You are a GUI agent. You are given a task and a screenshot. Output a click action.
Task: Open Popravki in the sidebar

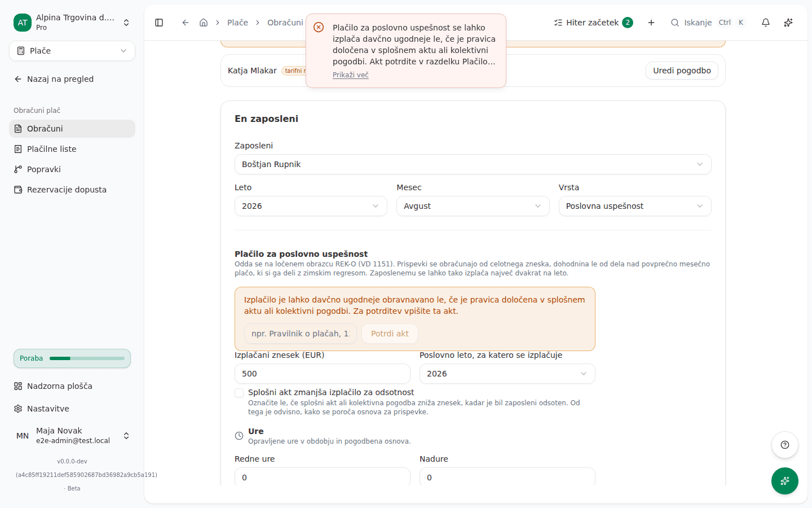[72, 169]
